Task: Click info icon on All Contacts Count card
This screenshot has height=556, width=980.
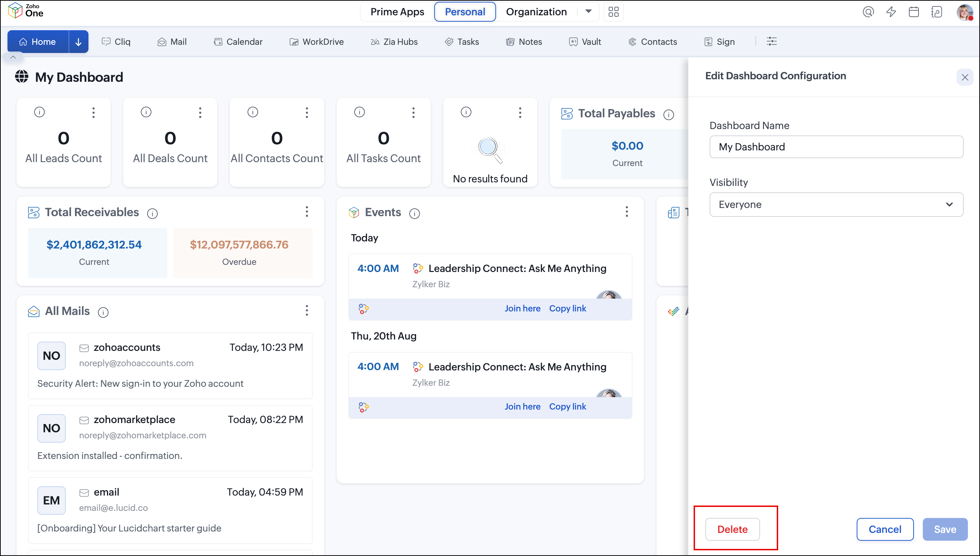Action: [253, 112]
